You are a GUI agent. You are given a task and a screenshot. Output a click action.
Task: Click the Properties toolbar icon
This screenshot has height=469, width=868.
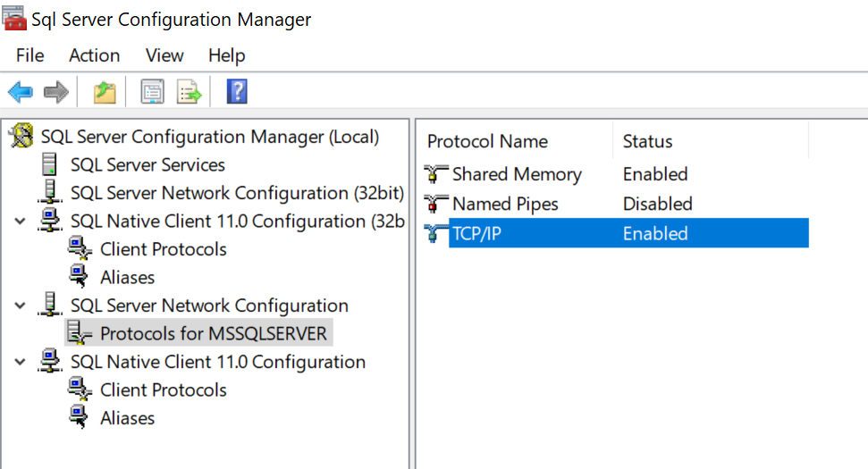click(x=153, y=91)
